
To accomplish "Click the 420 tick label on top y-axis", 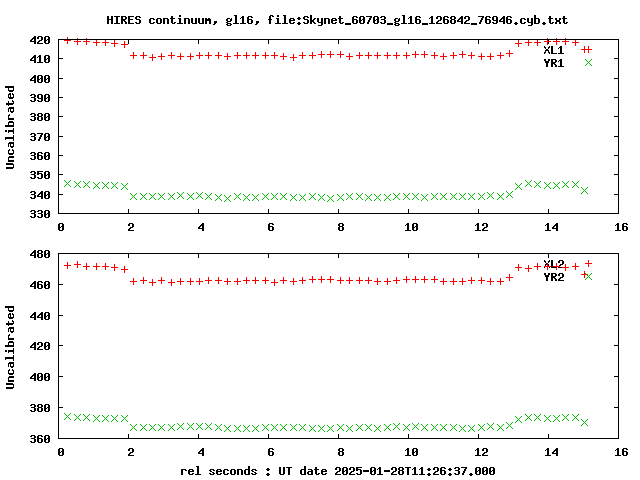I will click(40, 40).
